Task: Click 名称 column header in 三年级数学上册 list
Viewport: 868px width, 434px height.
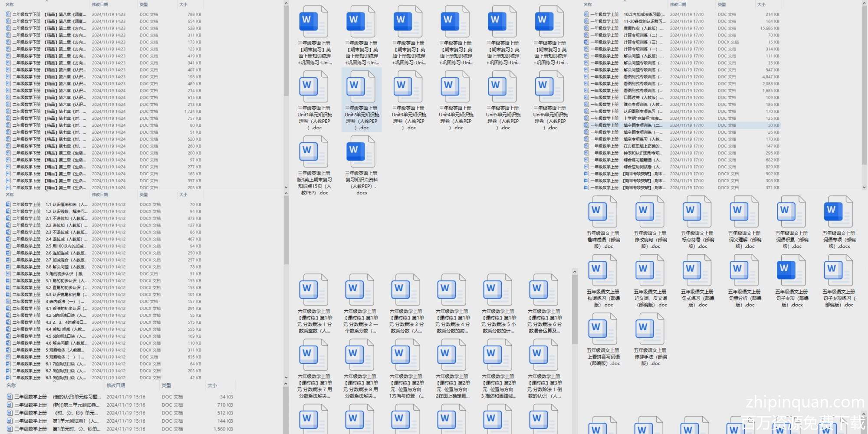Action: [11, 385]
